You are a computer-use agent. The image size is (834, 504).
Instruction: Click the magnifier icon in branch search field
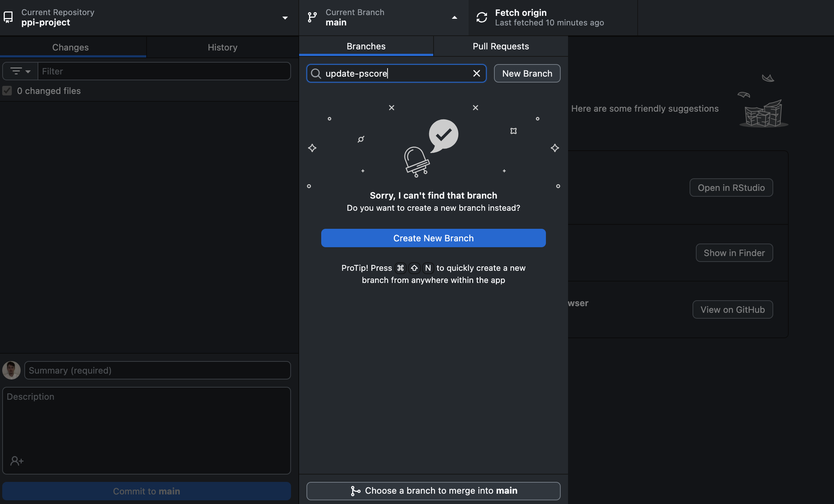point(316,73)
